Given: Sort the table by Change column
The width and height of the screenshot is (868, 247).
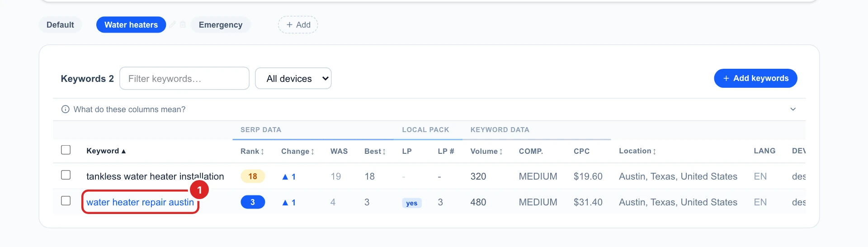Looking at the screenshot, I should 297,151.
